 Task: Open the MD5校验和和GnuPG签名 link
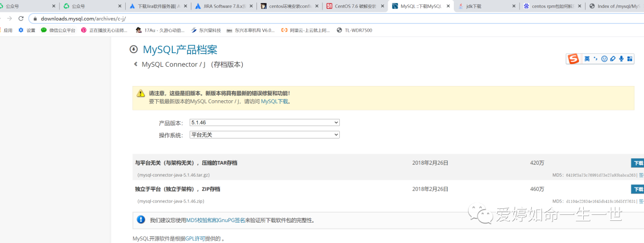coord(216,220)
